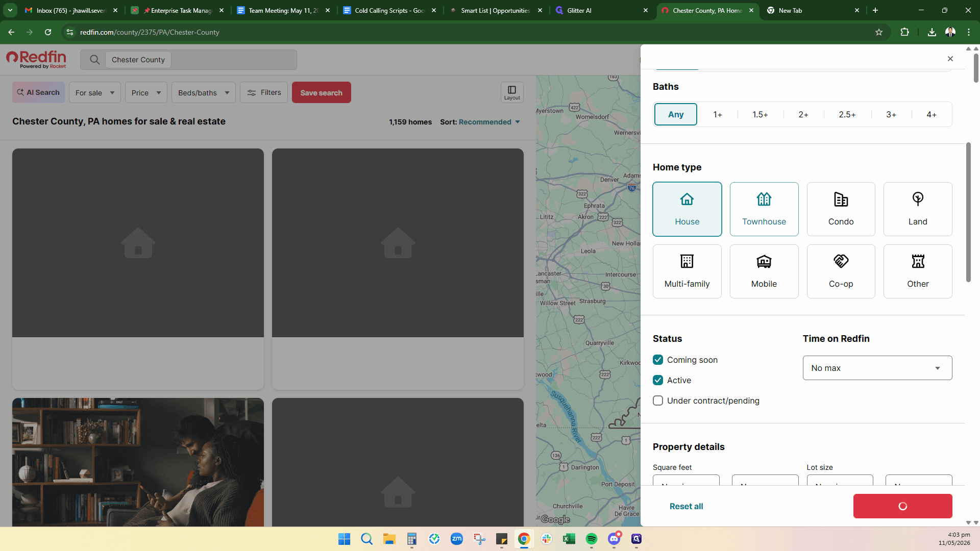
Task: Select 4+ baths option
Action: tap(932, 114)
